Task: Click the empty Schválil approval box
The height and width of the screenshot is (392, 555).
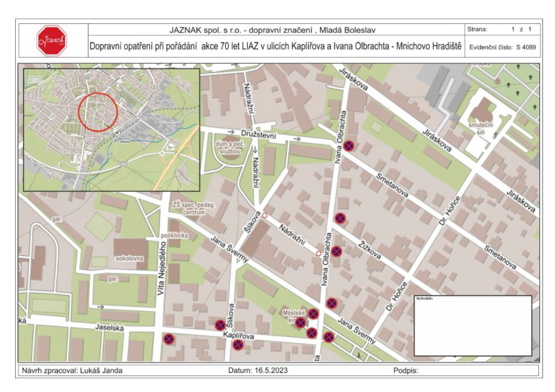Action: tap(473, 326)
